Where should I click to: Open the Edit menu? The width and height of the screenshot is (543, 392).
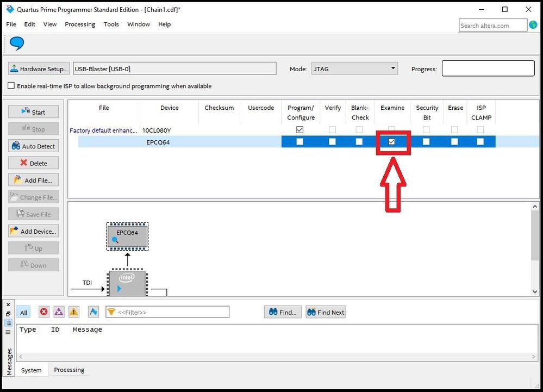tap(29, 24)
